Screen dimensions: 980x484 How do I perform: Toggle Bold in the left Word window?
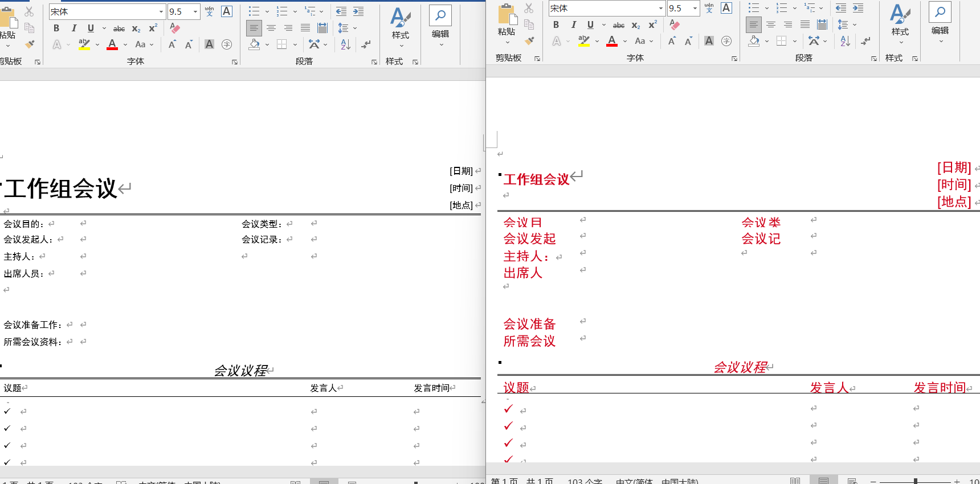tap(56, 28)
